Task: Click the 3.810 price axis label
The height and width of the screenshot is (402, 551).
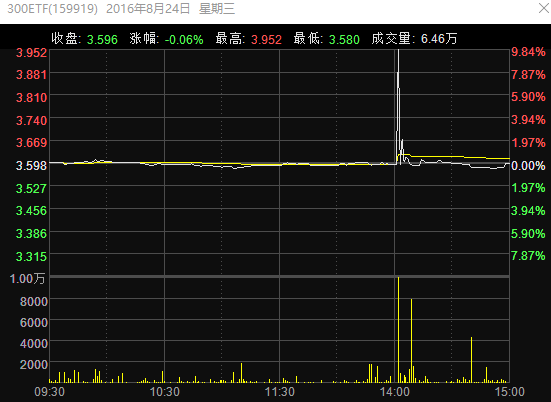Action: 31,98
